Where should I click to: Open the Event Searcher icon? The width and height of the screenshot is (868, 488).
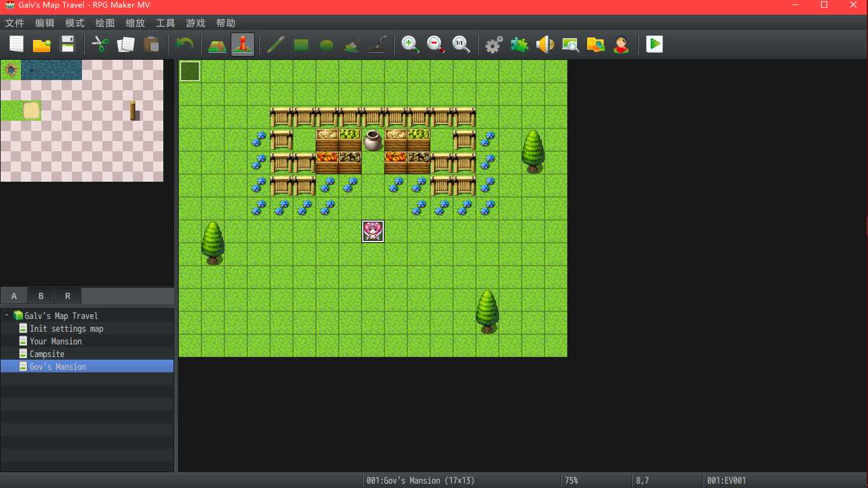click(x=571, y=44)
